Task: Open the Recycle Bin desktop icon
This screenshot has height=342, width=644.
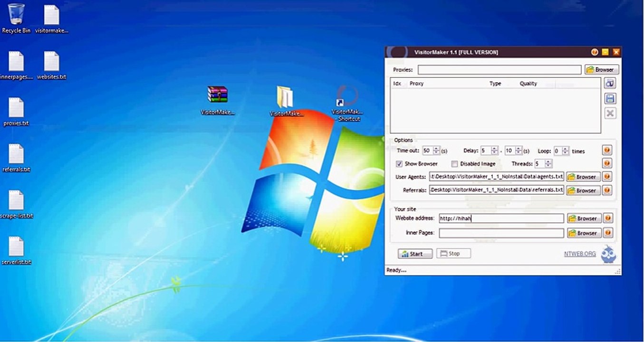Action: tap(16, 19)
